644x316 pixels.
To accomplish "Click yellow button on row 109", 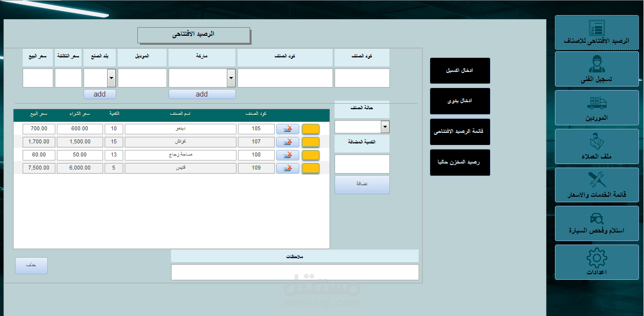I will pyautogui.click(x=310, y=168).
